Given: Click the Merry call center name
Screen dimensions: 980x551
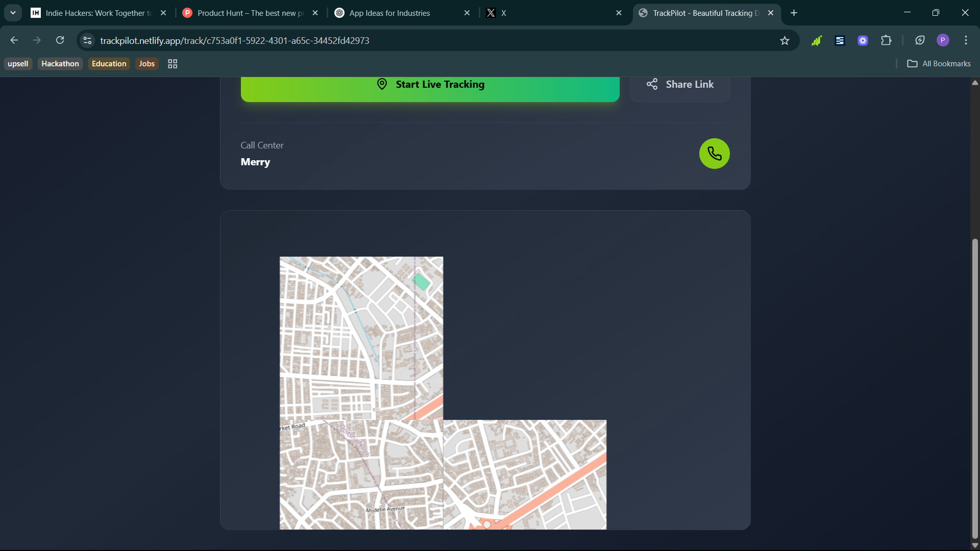Looking at the screenshot, I should [x=255, y=162].
